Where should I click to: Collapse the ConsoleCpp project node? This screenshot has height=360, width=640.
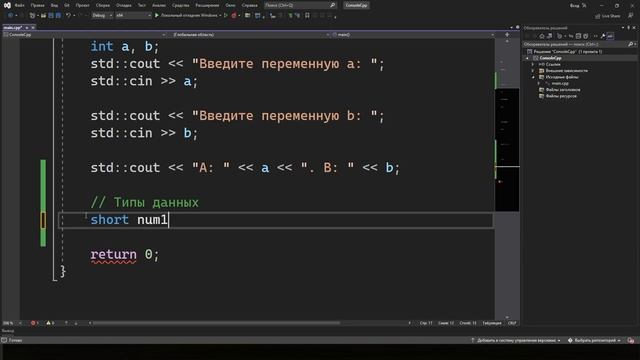tap(527, 58)
